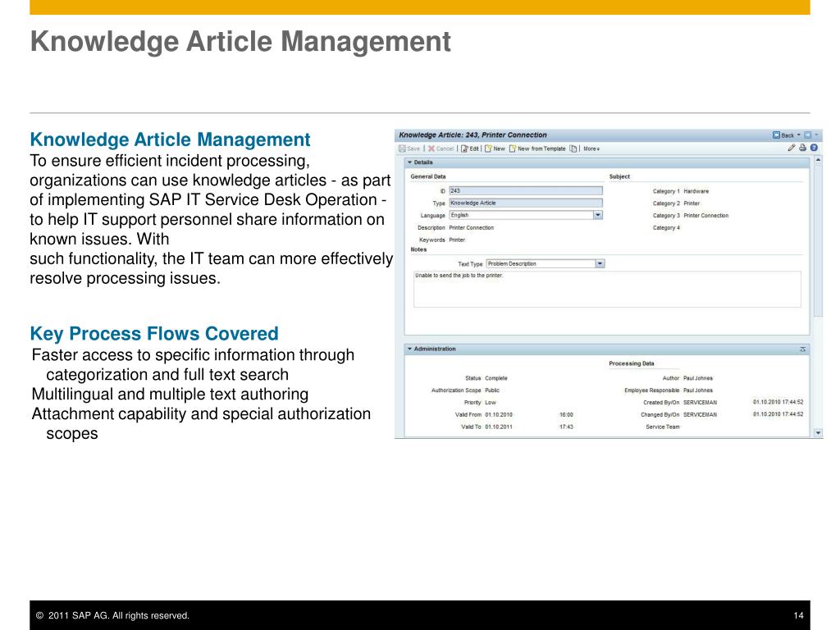Click the Knowledge Article 243 title text
The width and height of the screenshot is (840, 630).
point(472,135)
